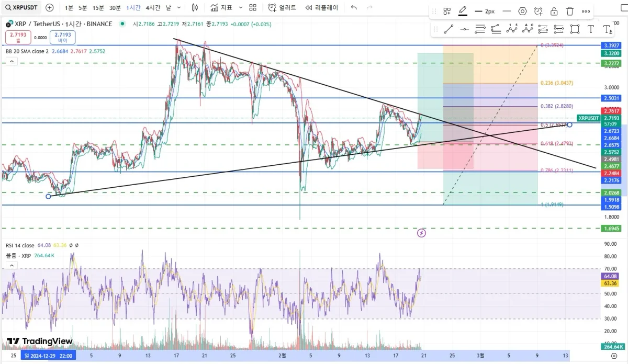Select the anchored text tool
Viewport: 628px width, 364px height.
pos(607,29)
